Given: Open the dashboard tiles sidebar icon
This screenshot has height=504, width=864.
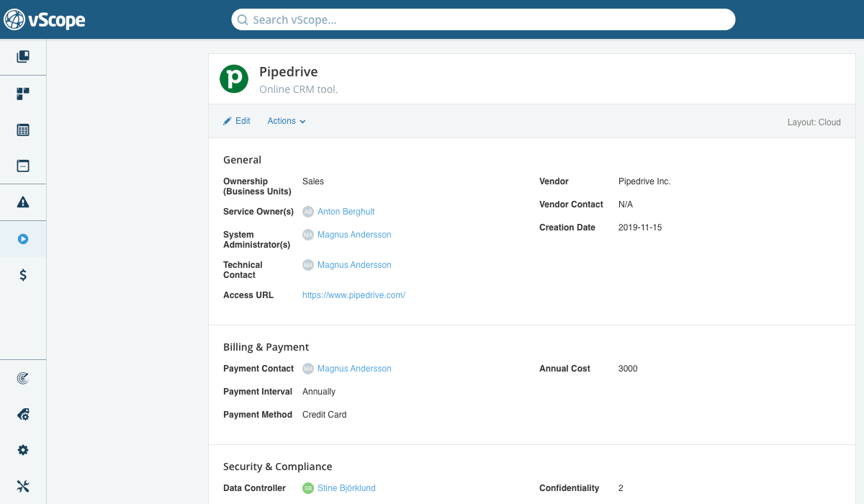Looking at the screenshot, I should click(x=23, y=94).
